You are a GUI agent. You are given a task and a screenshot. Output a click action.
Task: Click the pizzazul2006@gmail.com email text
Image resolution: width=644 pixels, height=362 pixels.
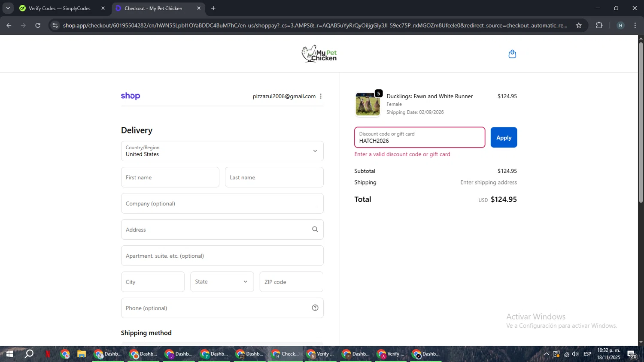coord(284,96)
